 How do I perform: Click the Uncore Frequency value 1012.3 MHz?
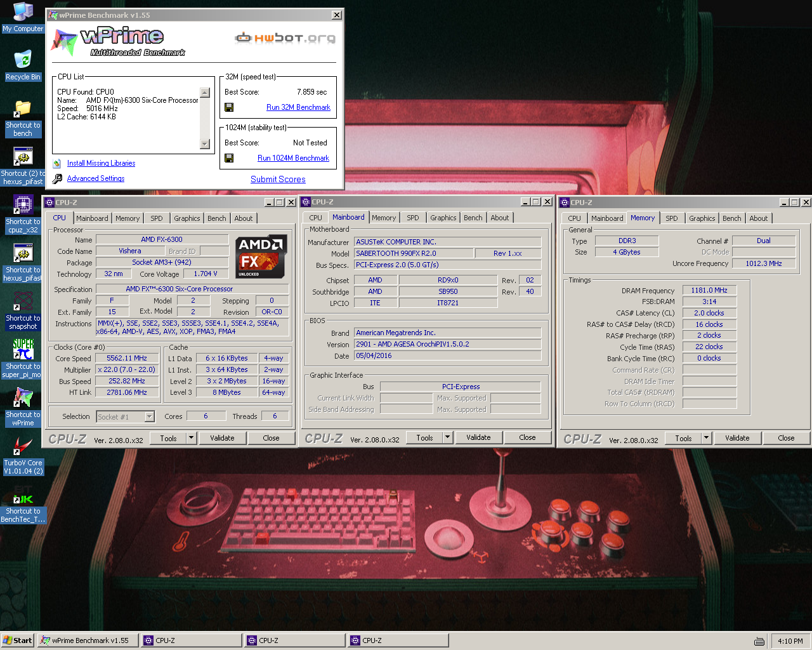click(x=764, y=263)
